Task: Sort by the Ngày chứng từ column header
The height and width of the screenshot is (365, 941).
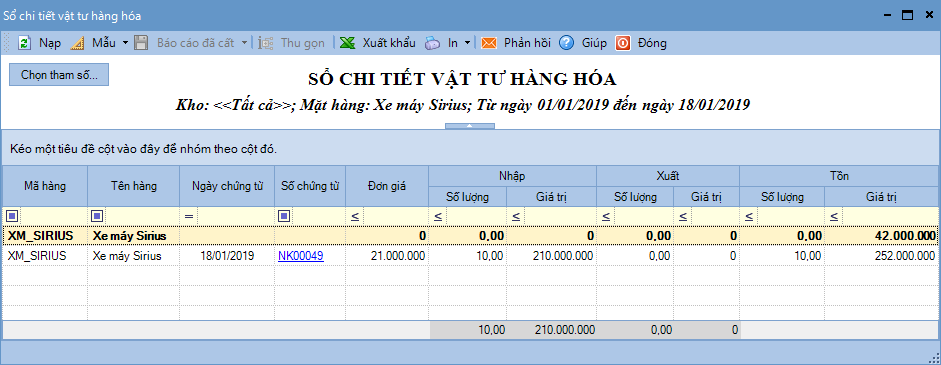Action: 227,186
